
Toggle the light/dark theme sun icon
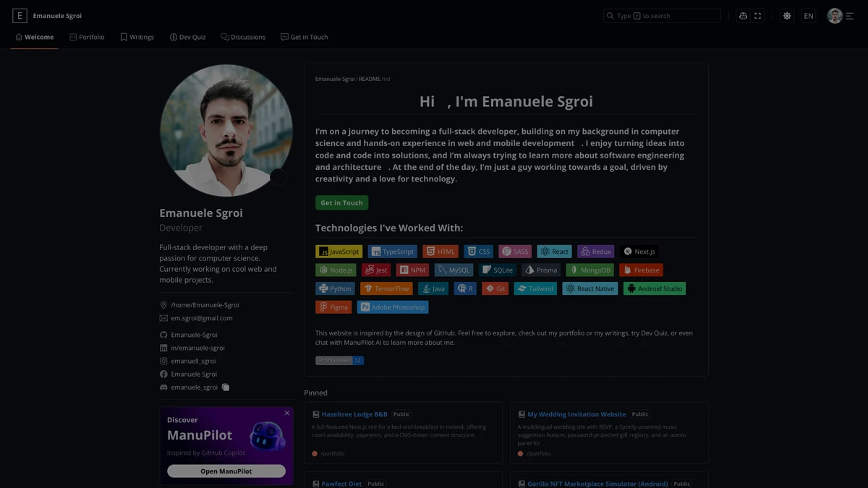pos(787,16)
